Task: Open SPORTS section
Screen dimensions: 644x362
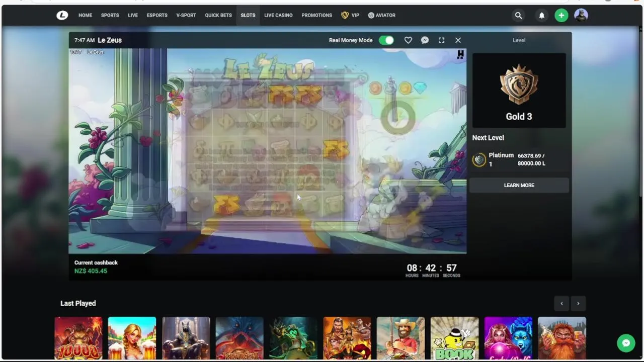Action: (x=110, y=16)
